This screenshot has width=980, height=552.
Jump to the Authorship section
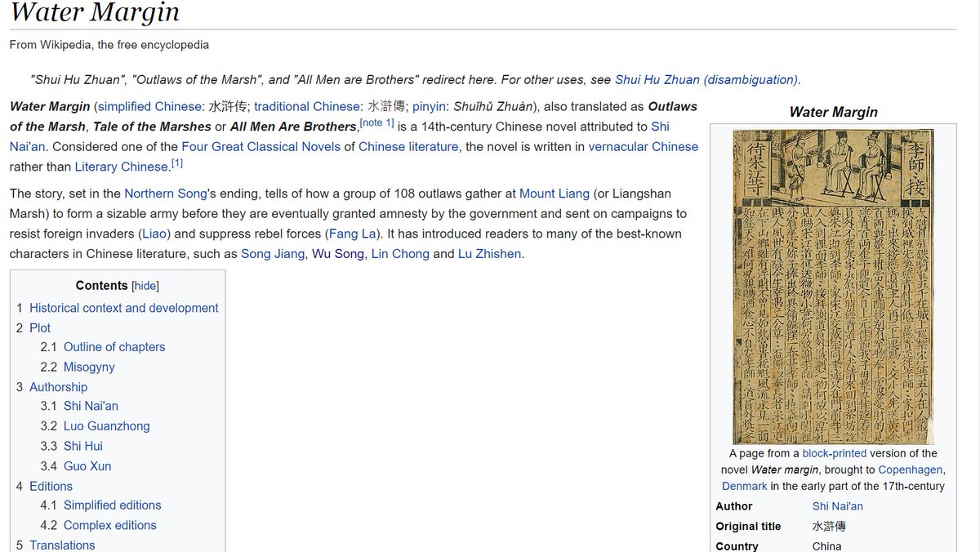58,387
